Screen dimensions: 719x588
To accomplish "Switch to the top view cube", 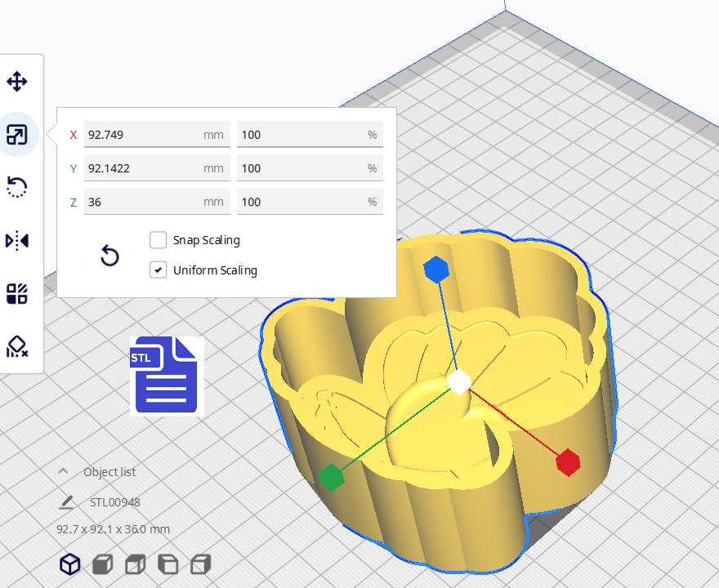I will 135,564.
